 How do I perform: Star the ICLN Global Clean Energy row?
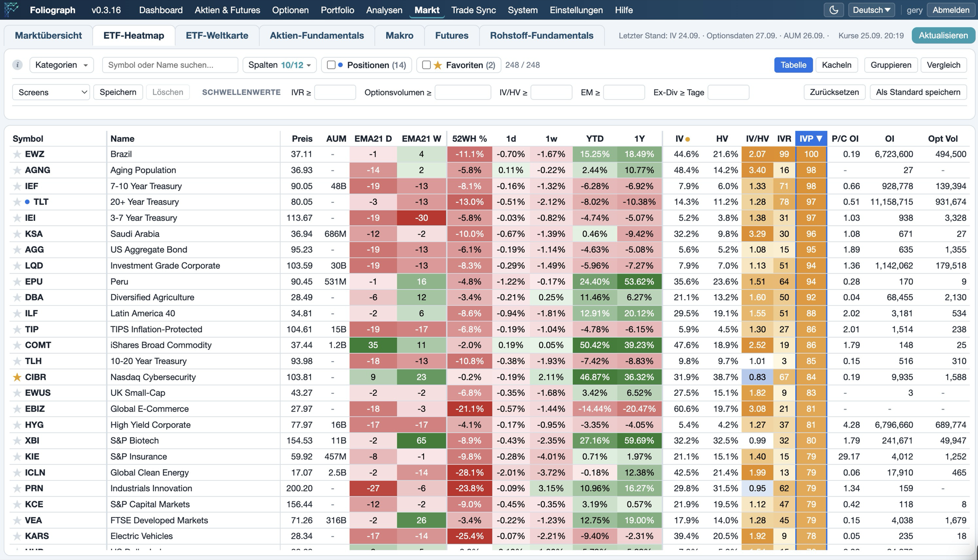17,473
